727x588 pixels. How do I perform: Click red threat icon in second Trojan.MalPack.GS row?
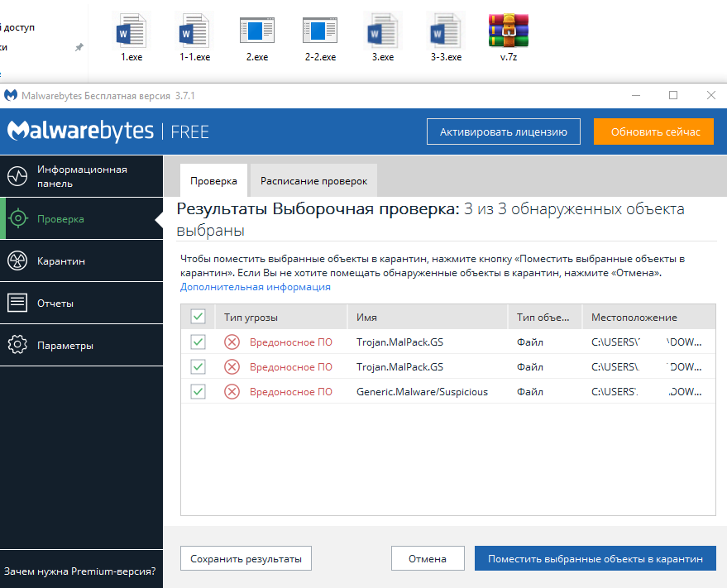click(232, 367)
